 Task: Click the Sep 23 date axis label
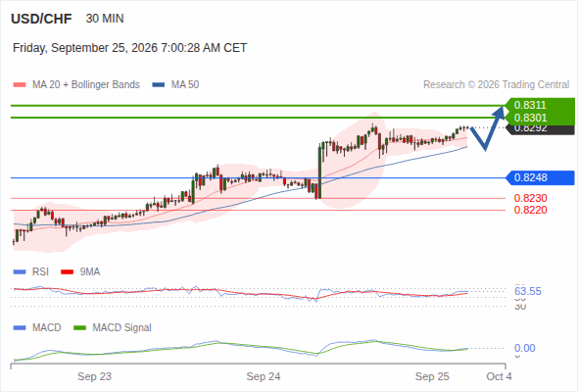(x=94, y=377)
